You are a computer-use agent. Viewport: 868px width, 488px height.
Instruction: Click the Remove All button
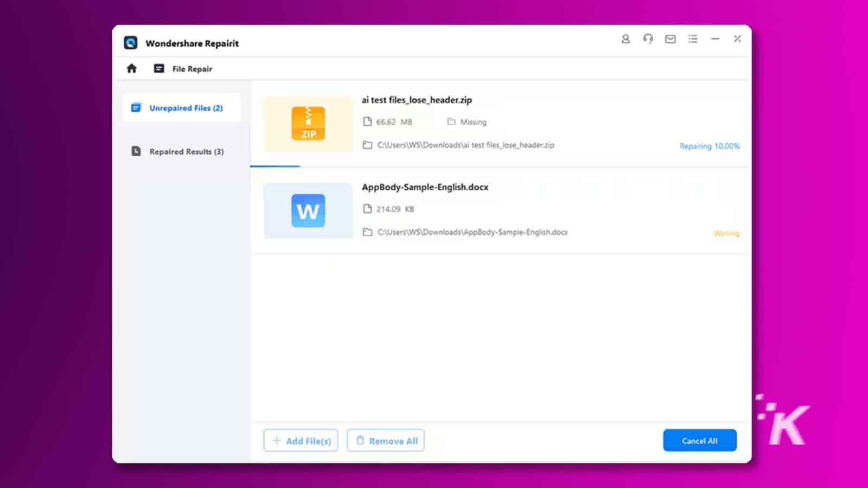pyautogui.click(x=386, y=441)
